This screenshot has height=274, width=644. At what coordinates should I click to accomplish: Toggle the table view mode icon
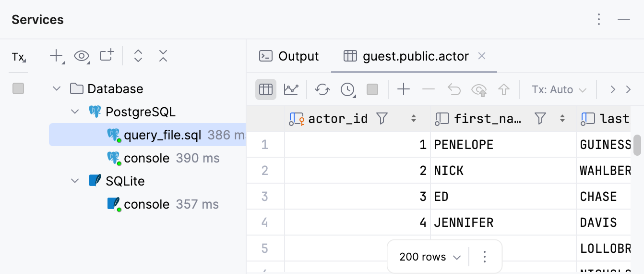266,89
